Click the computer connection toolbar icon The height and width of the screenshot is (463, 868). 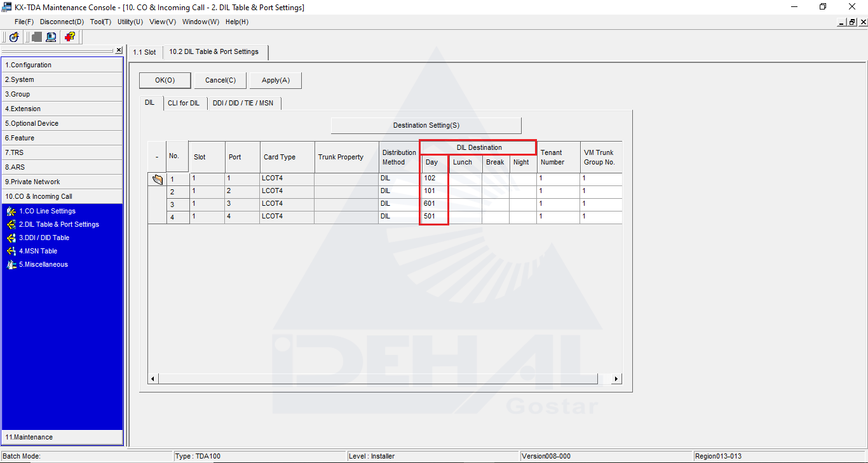click(51, 37)
